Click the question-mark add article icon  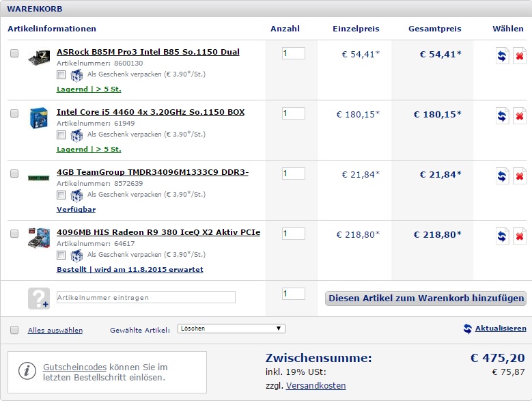coord(39,298)
